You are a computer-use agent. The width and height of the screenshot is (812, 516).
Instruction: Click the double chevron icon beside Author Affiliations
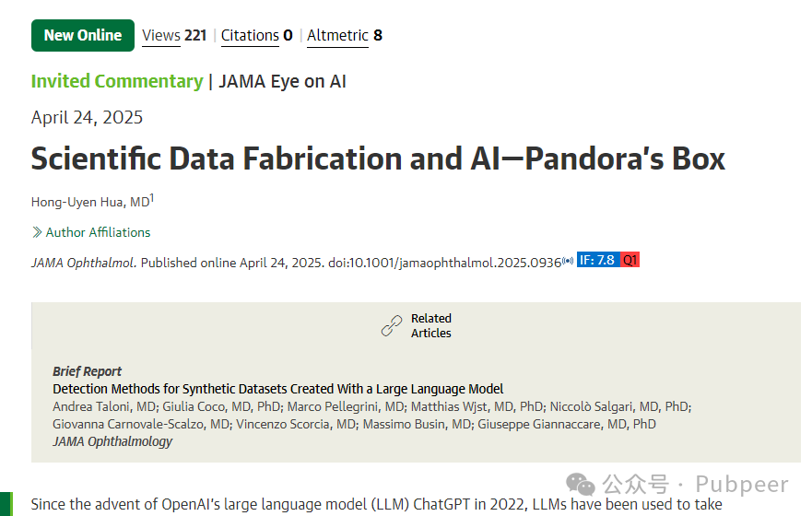pos(37,232)
